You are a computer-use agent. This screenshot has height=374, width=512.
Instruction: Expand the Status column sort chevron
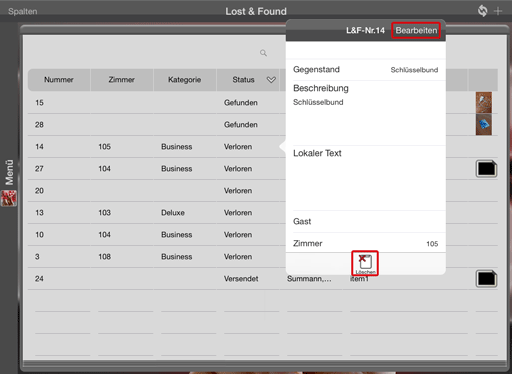point(271,80)
